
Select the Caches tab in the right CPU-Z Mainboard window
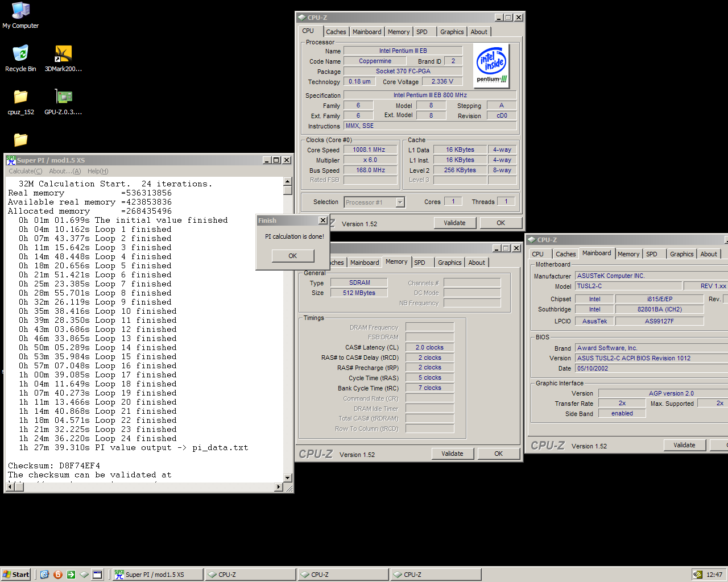(x=566, y=254)
